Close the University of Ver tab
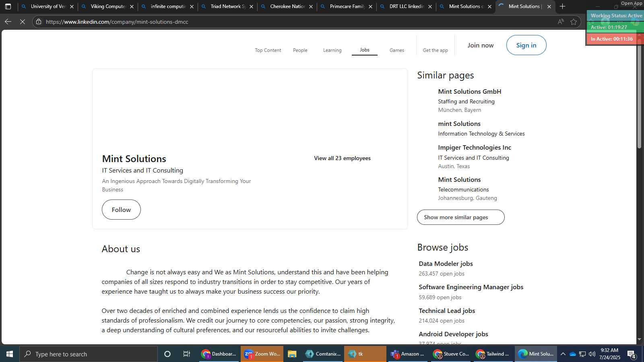Screen dimensions: 644x362 tap(72, 6)
